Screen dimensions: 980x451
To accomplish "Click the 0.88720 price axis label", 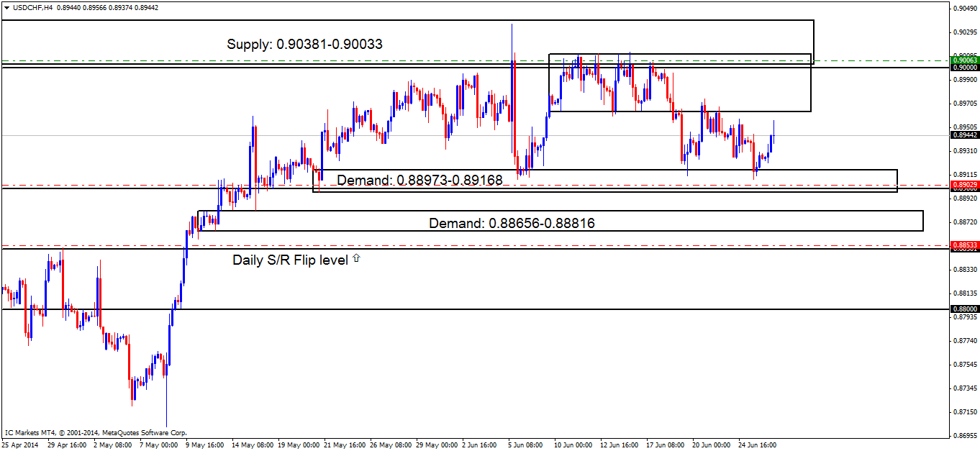I will pos(965,222).
